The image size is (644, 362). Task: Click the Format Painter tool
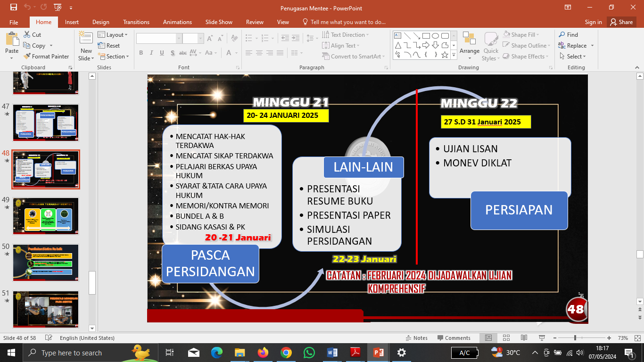click(46, 57)
